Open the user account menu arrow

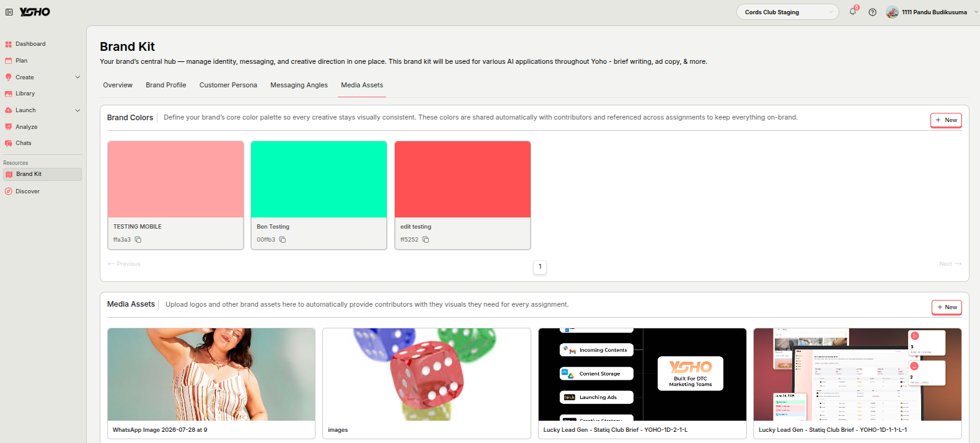click(x=976, y=12)
